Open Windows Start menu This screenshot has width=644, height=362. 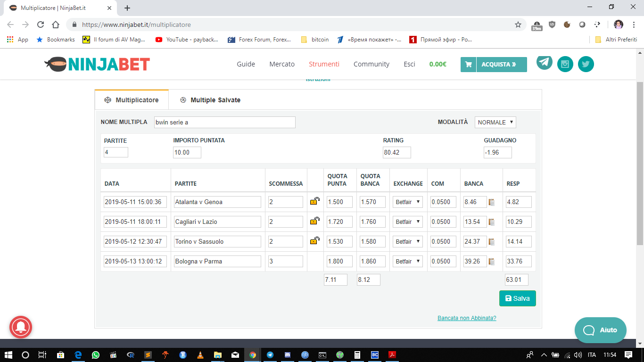point(8,355)
